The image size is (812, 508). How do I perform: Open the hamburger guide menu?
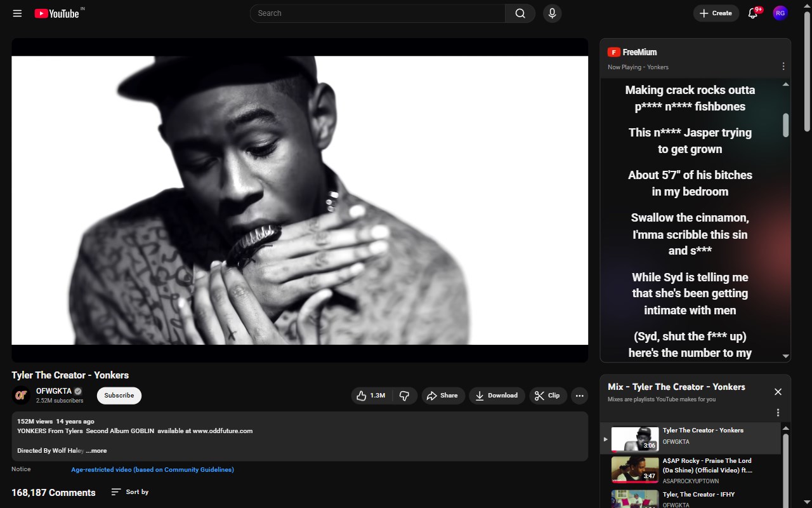tap(17, 13)
